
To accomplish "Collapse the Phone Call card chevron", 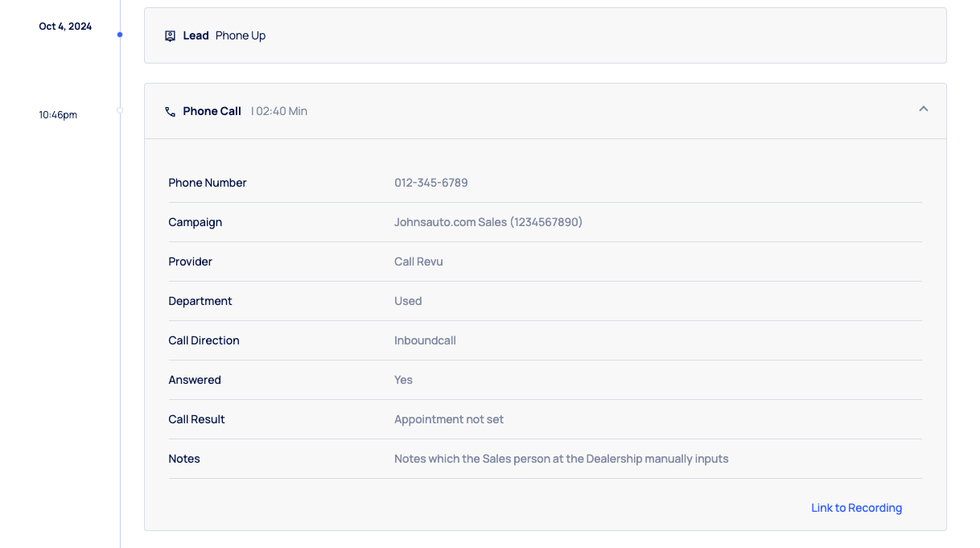I will pyautogui.click(x=923, y=109).
